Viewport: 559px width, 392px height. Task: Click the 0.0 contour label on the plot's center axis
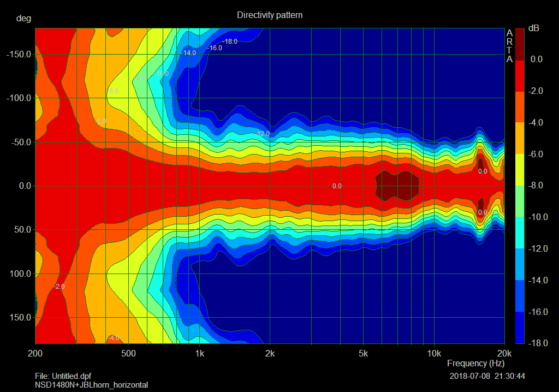[337, 186]
